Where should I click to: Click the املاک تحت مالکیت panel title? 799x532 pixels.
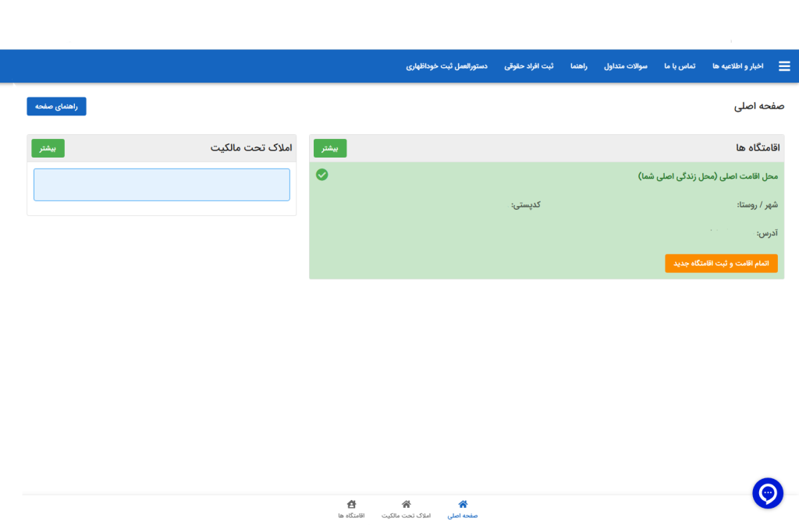(x=250, y=147)
